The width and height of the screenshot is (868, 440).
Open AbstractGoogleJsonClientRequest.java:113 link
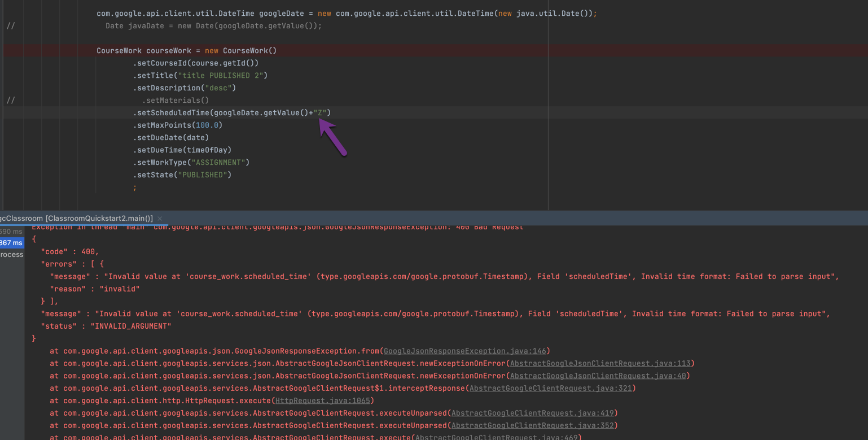pos(600,363)
